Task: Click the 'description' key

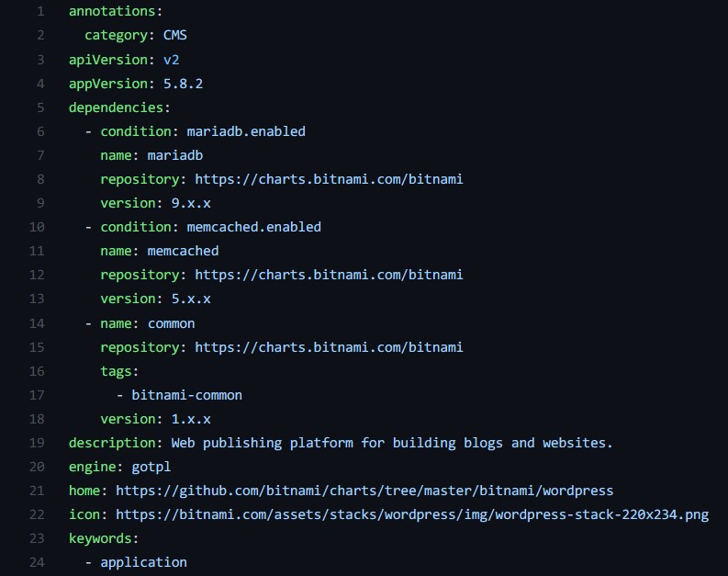Action: click(112, 443)
